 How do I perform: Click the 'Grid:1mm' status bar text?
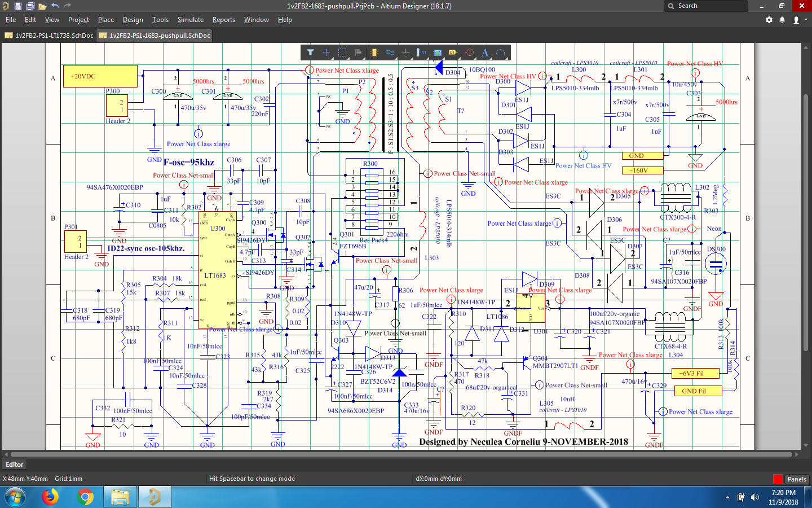pos(68,479)
